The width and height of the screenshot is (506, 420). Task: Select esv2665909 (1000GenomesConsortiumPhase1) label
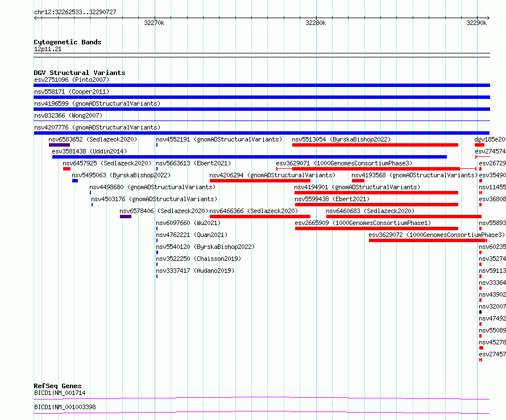[363, 223]
